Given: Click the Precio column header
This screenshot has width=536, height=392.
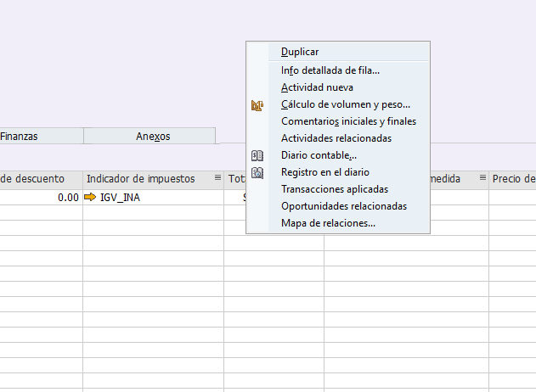Looking at the screenshot, I should [x=512, y=178].
